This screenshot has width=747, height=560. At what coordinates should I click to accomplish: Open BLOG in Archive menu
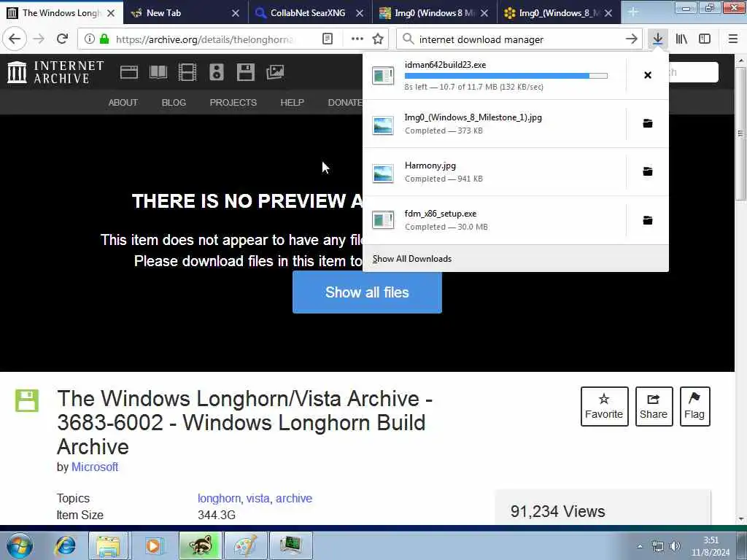[174, 102]
